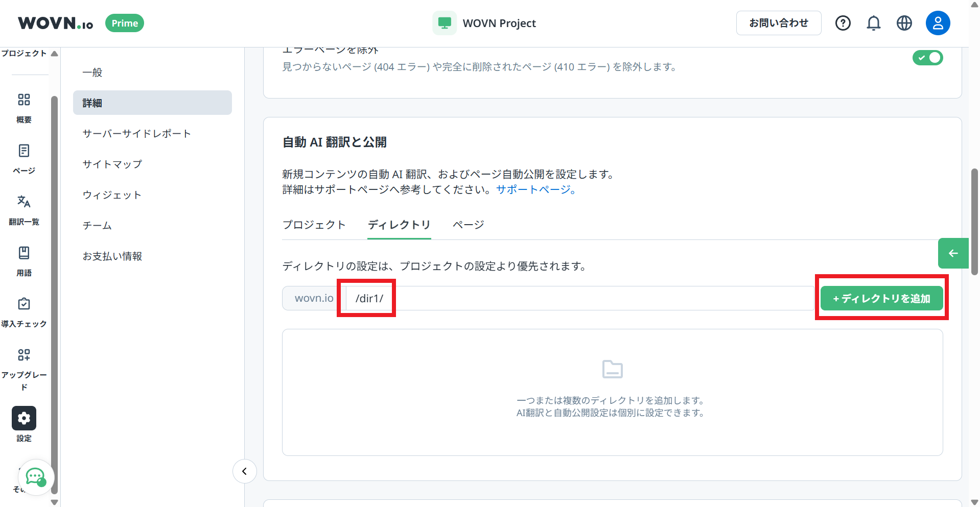Open the language globe icon
The width and height of the screenshot is (980, 507).
(x=904, y=22)
